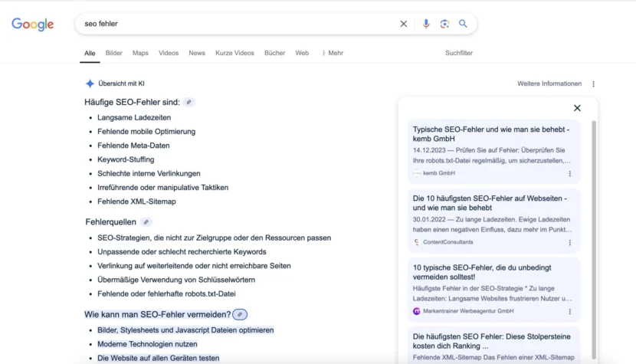Open the Google logo homepage
The image size is (636, 364).
click(x=33, y=25)
